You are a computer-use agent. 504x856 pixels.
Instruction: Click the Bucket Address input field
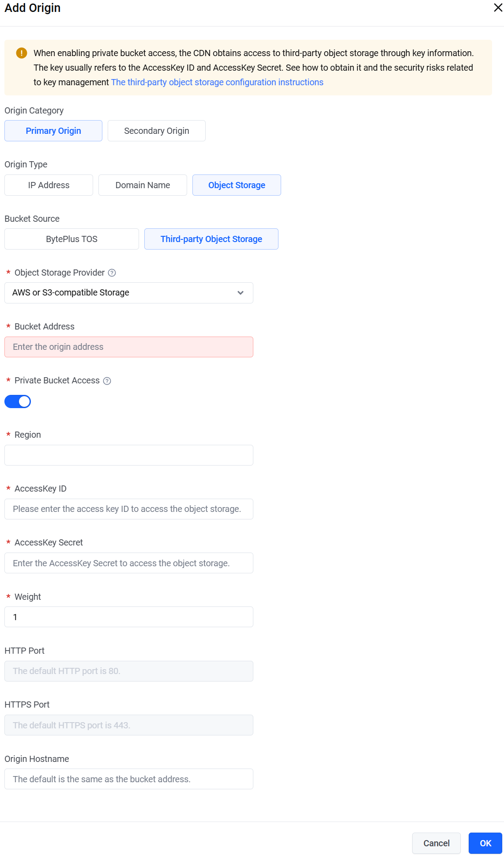coord(128,347)
